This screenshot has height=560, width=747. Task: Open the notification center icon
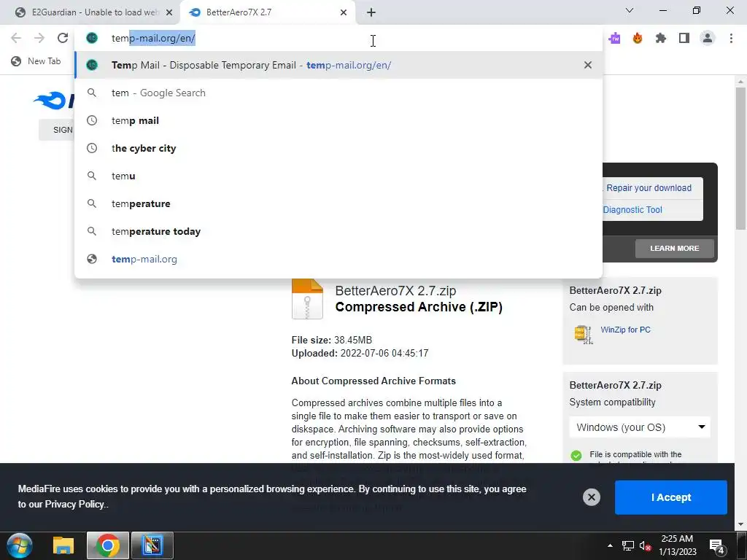tap(717, 547)
